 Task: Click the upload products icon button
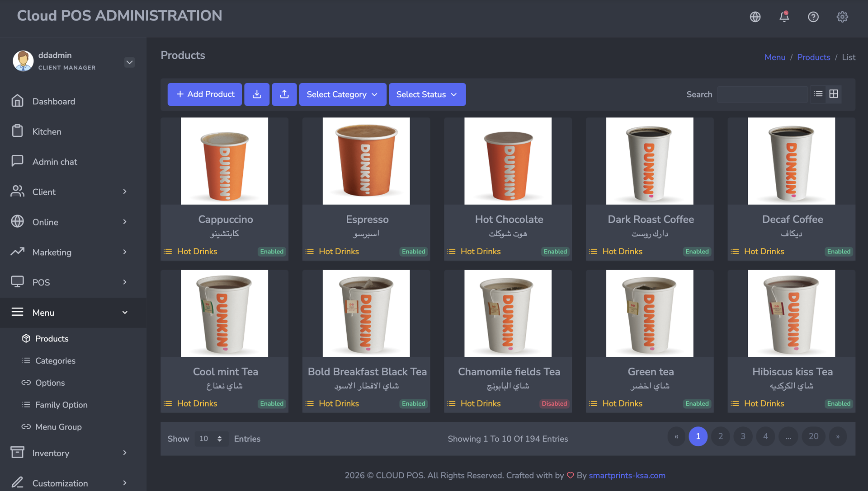click(x=284, y=94)
